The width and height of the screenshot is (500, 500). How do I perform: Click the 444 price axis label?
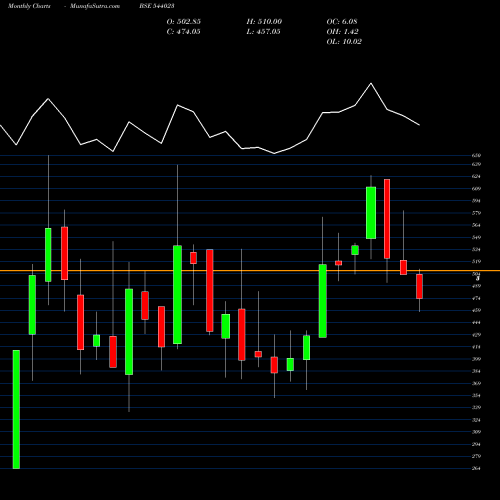476,323
